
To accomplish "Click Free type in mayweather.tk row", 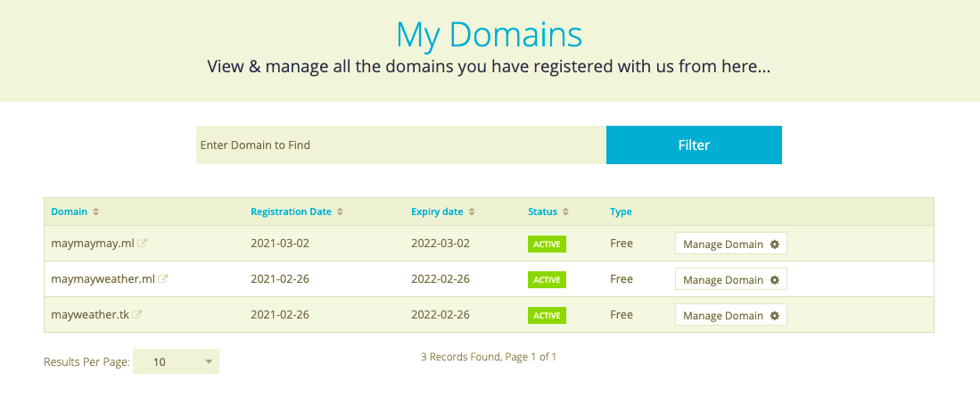I will (622, 315).
